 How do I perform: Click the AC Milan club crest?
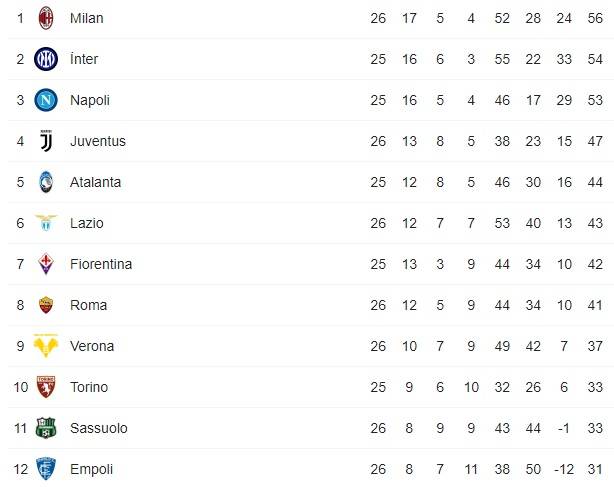coord(46,18)
